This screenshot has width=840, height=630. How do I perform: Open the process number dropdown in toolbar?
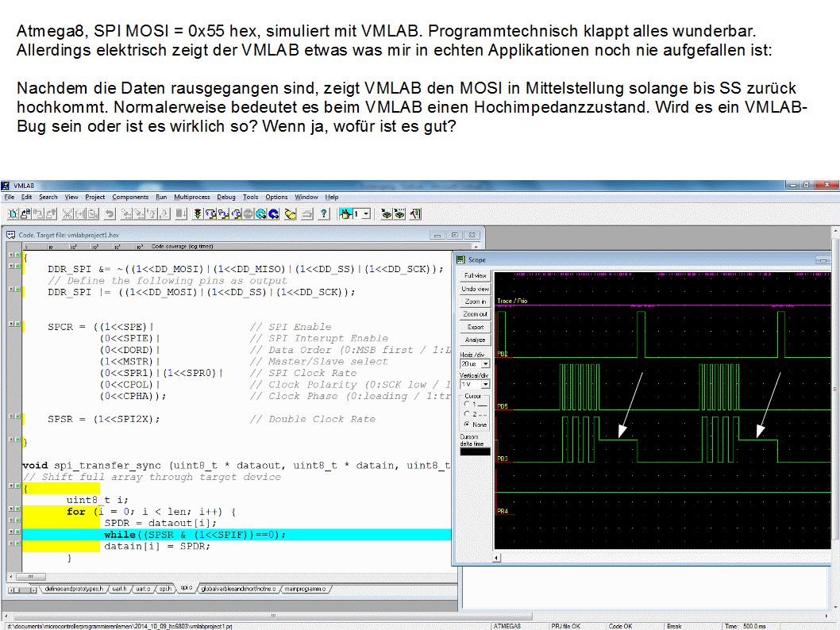point(367,214)
